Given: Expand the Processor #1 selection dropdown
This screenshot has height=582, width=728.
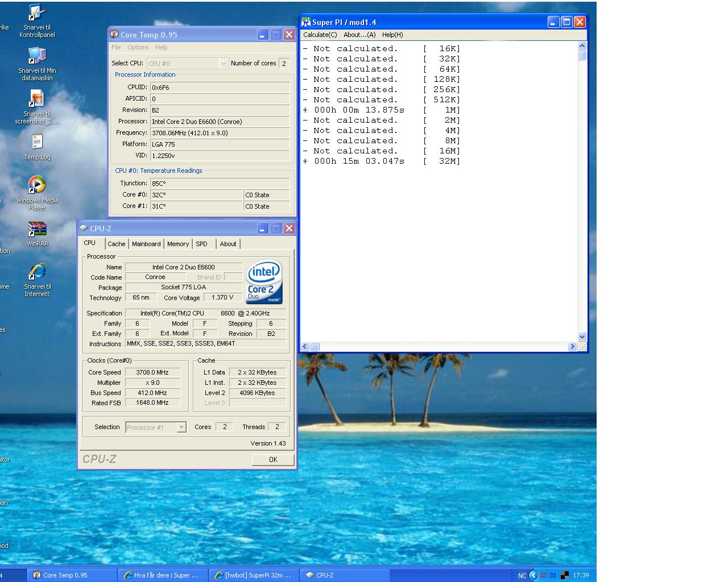Looking at the screenshot, I should point(181,427).
